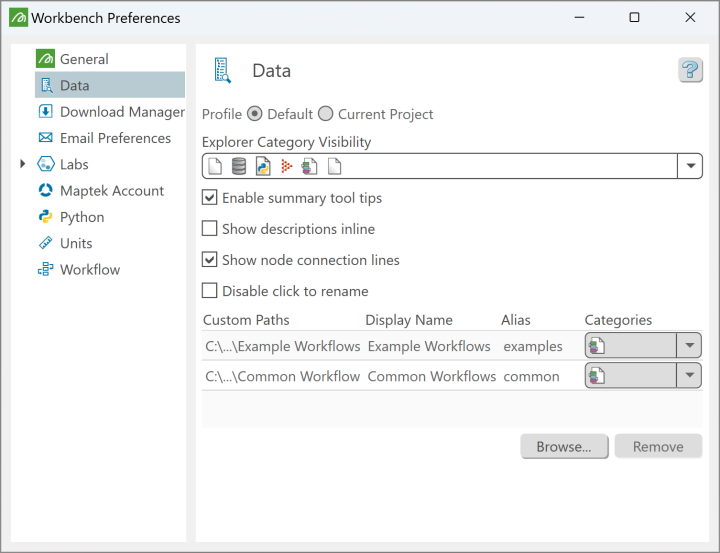Screen dimensions: 720x553
Task: Open Categories dropdown for Common Workflows
Action: pyautogui.click(x=689, y=376)
